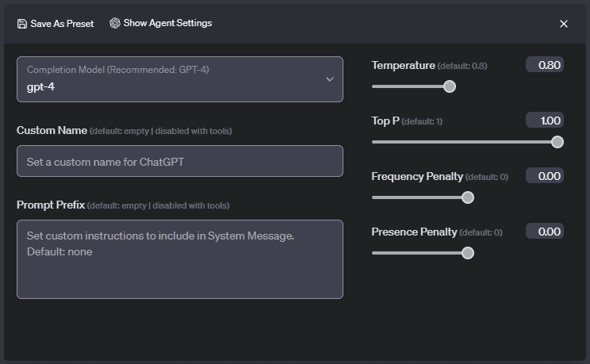Screen dimensions: 590x364
Task: Click the Temperature value box 0.80
Action: [x=545, y=65]
